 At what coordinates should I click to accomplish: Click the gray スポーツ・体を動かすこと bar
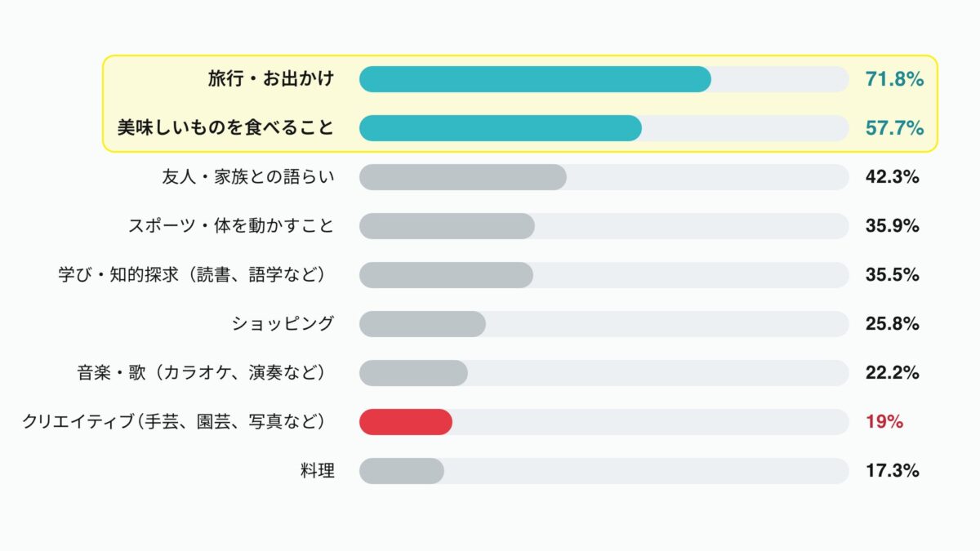click(447, 226)
